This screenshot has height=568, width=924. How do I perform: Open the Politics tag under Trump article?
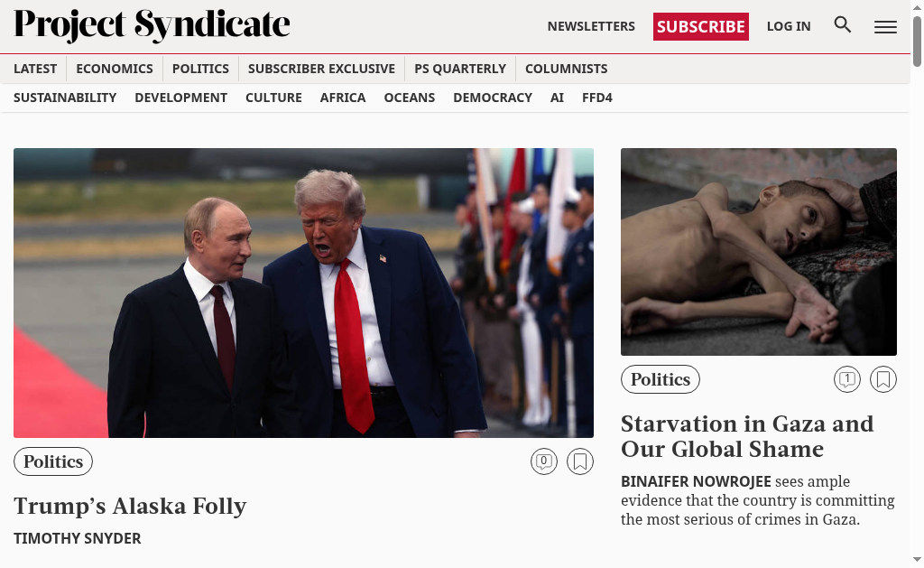coord(53,461)
